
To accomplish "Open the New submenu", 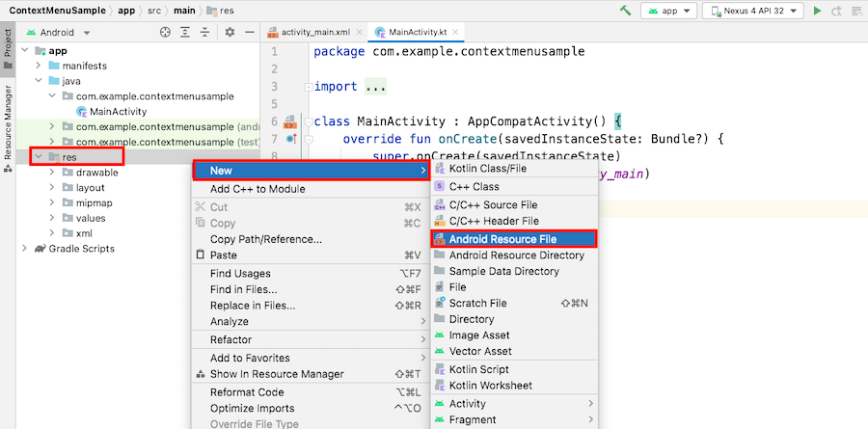I will click(312, 171).
